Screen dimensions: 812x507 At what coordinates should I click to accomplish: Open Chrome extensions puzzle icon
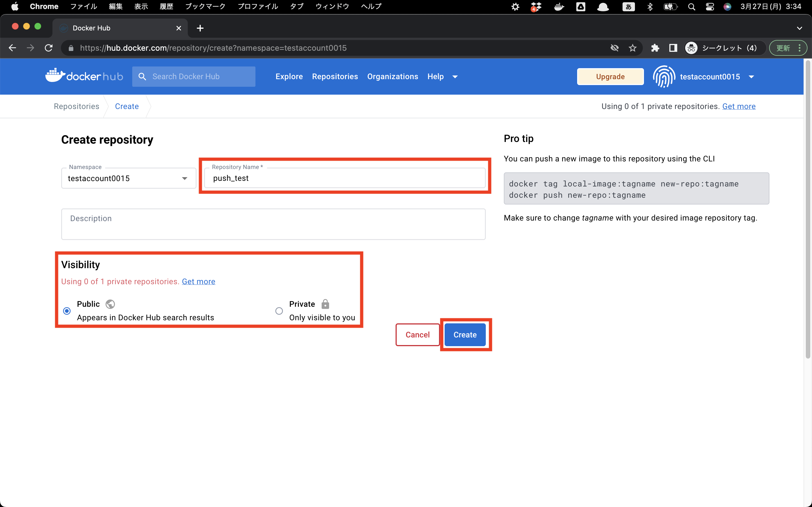click(x=655, y=48)
